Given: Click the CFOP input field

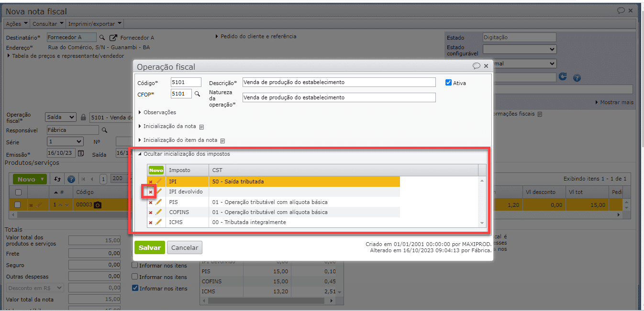Looking at the screenshot, I should [x=181, y=94].
